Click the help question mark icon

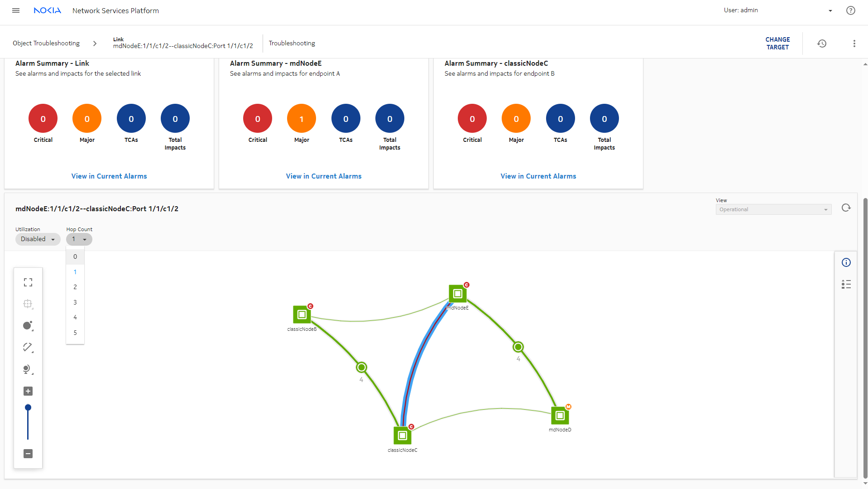click(x=850, y=10)
